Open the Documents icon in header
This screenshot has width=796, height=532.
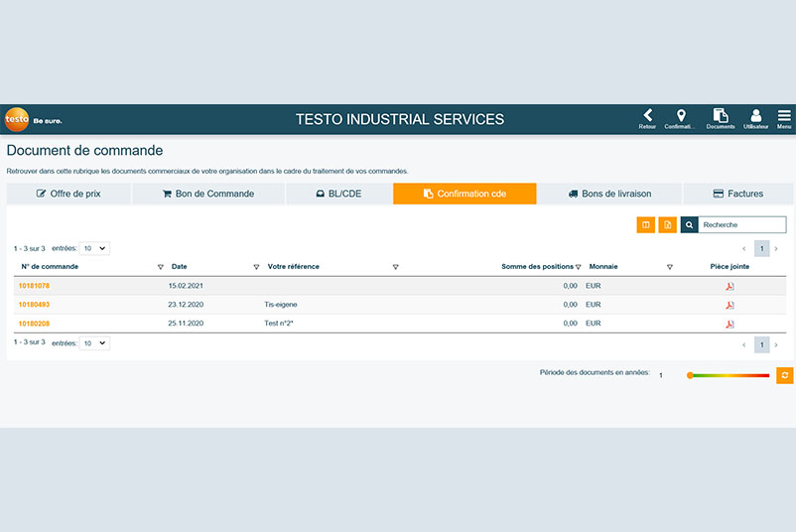721,119
